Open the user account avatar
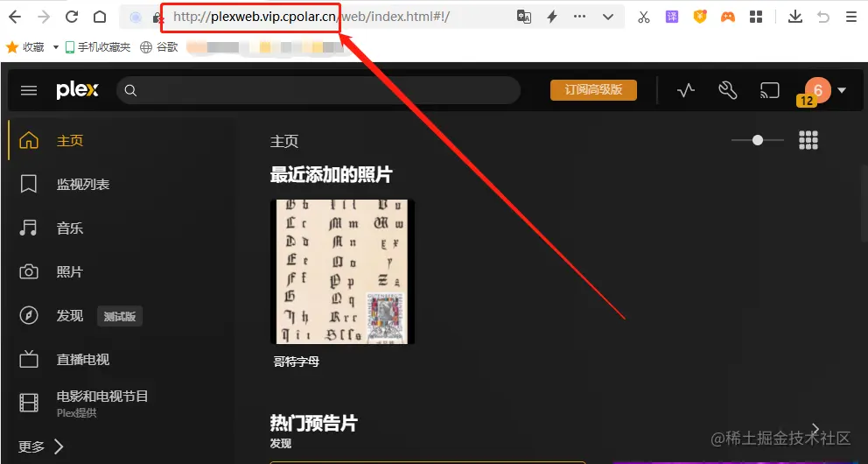This screenshot has width=868, height=464. 817,89
